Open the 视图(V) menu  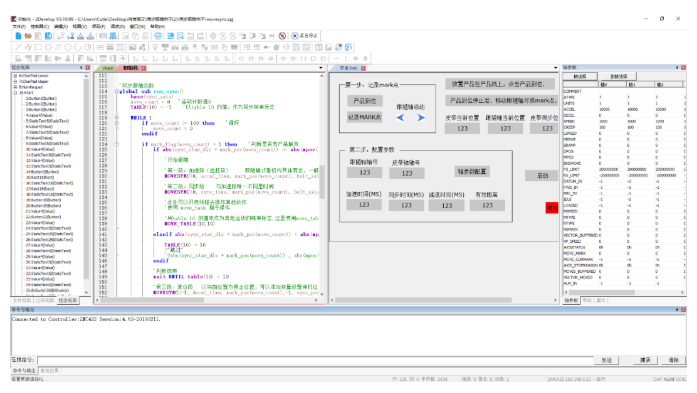(x=80, y=27)
